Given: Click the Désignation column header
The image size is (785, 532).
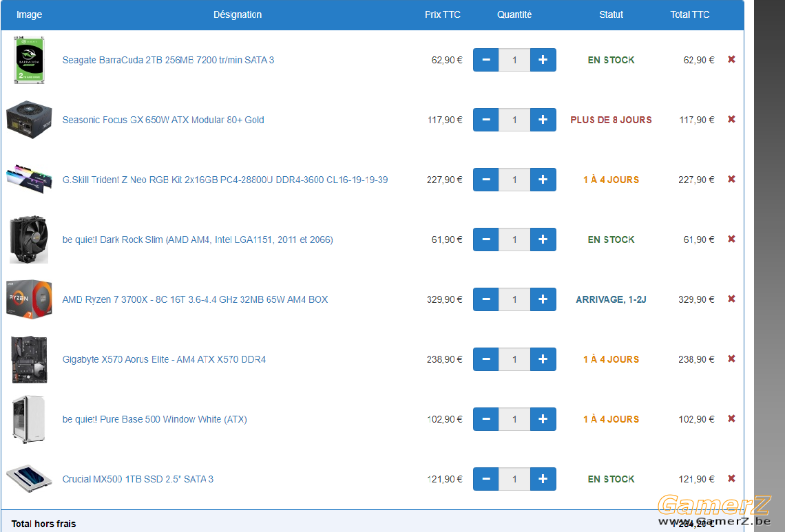Looking at the screenshot, I should click(238, 14).
